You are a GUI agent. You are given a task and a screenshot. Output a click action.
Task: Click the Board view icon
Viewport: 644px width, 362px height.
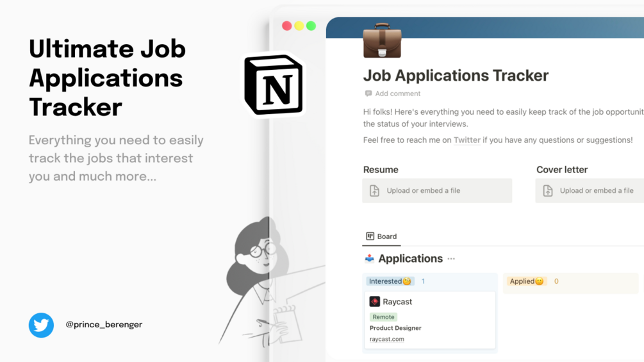(x=370, y=236)
